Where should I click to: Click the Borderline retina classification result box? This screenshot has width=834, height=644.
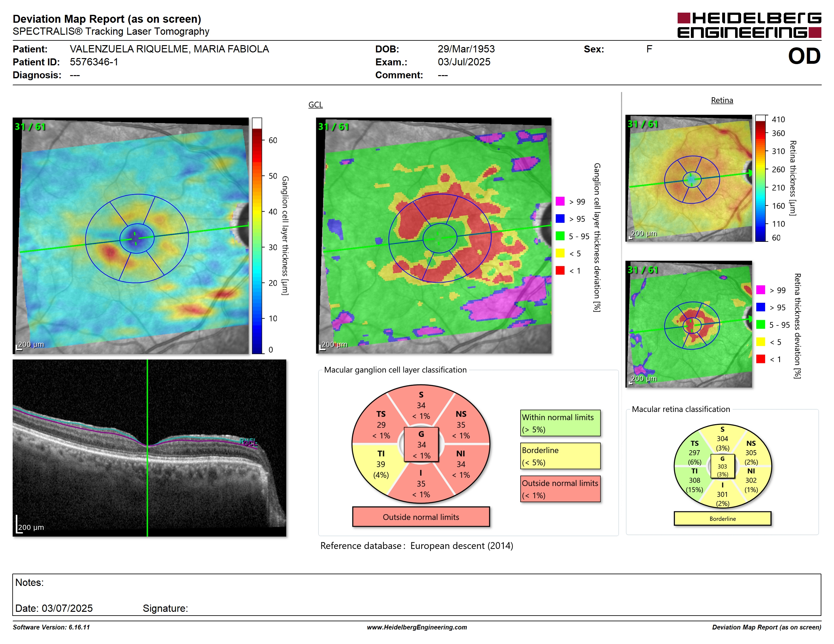coord(722,519)
